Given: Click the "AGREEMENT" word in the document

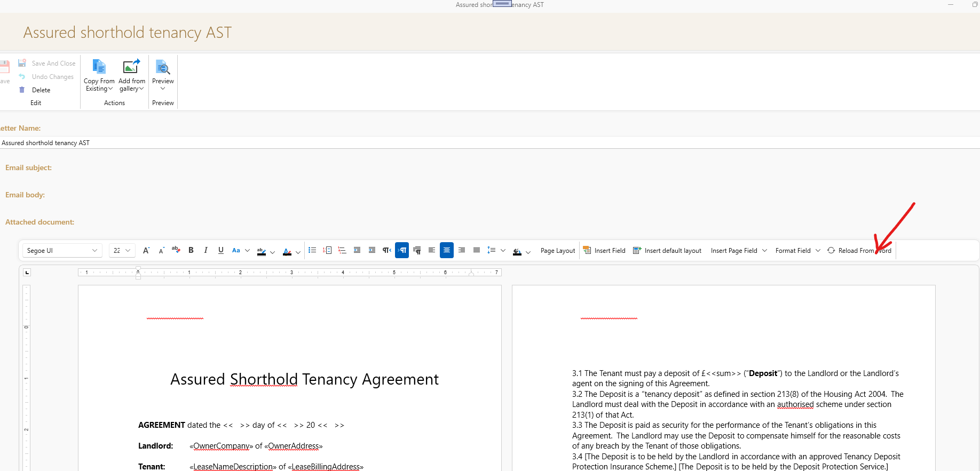Looking at the screenshot, I should 162,425.
